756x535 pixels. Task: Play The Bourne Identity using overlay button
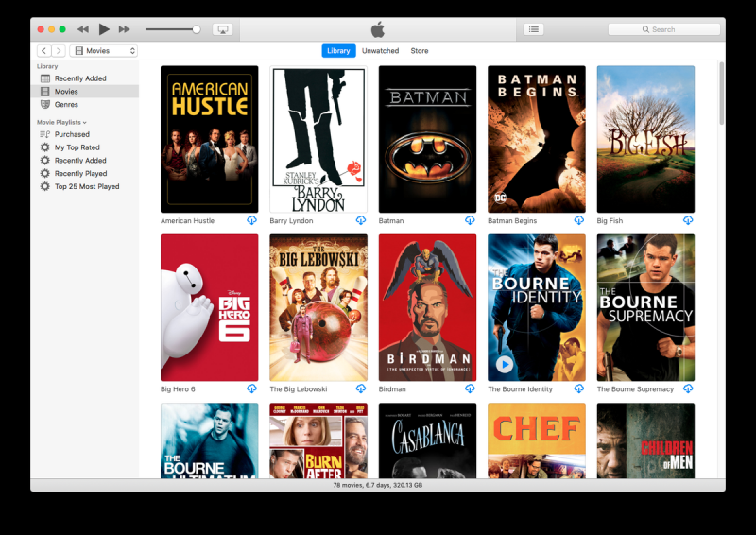[505, 364]
